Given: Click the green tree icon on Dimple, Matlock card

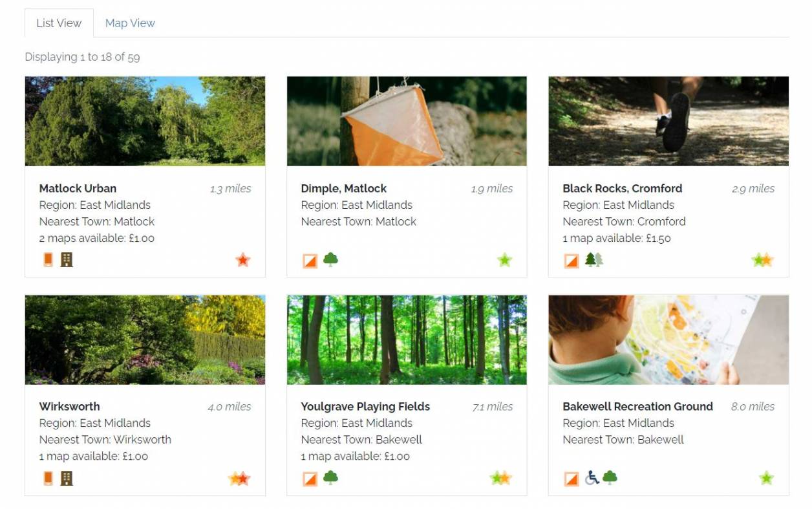Looking at the screenshot, I should click(x=330, y=260).
